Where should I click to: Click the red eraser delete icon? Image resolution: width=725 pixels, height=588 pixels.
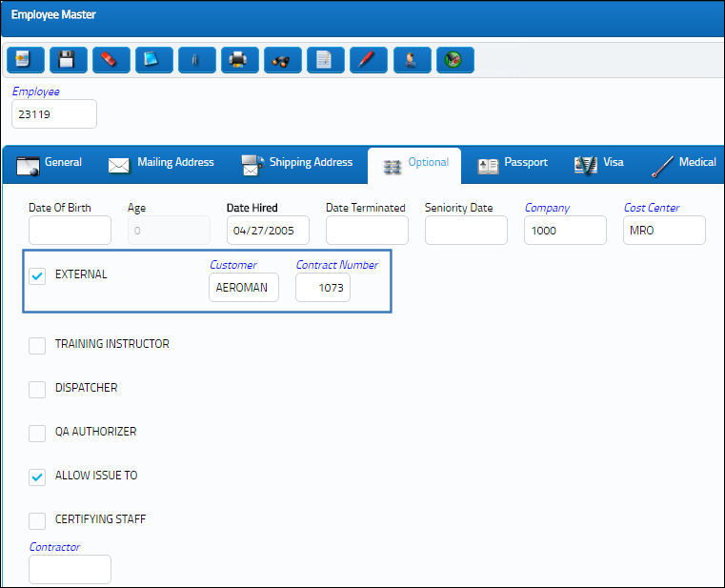(111, 60)
